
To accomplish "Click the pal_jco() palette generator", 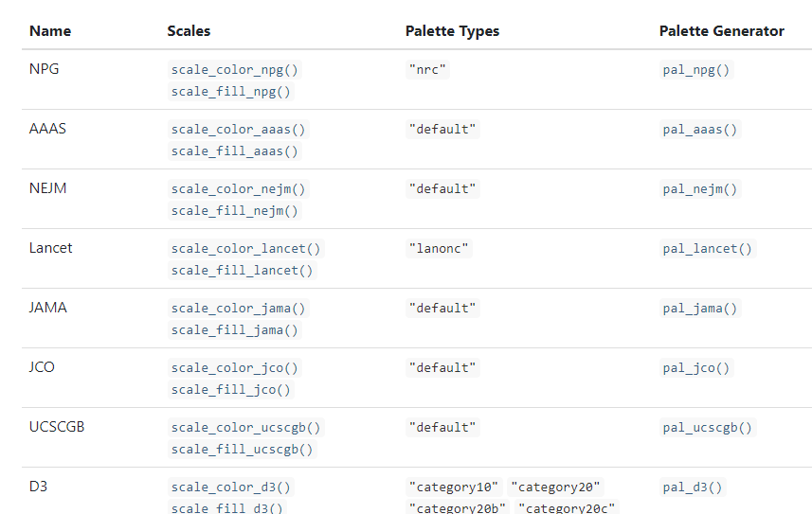I will (696, 368).
